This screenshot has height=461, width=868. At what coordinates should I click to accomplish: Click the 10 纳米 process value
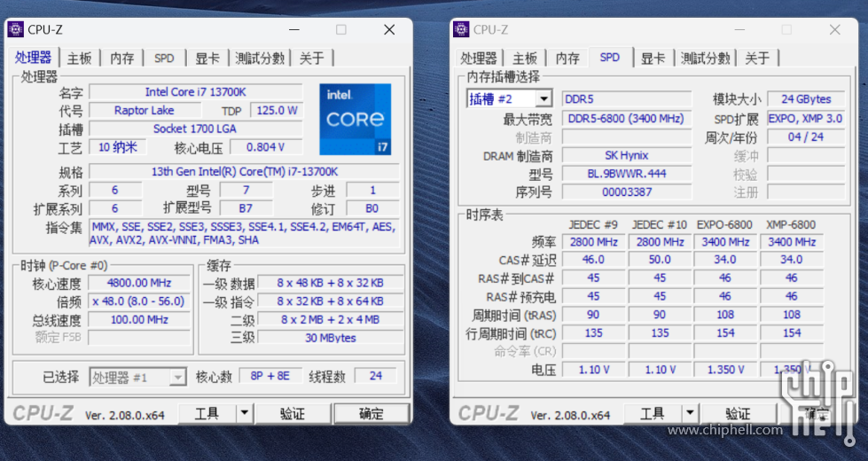click(x=117, y=146)
